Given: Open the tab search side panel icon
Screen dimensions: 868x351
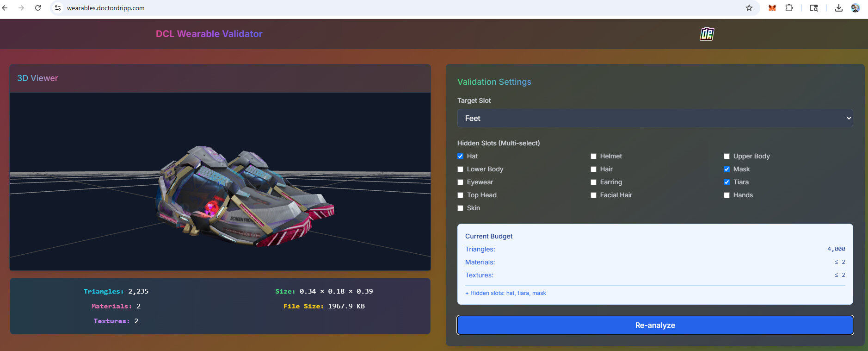Looking at the screenshot, I should pos(814,8).
